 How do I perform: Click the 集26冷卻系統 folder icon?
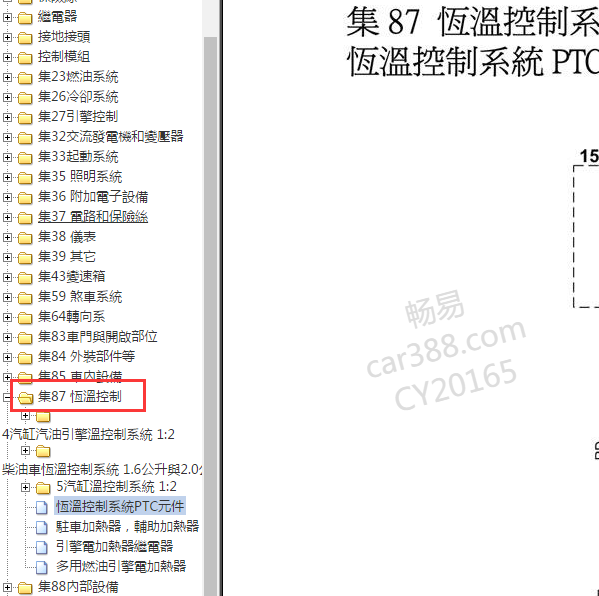[25, 98]
